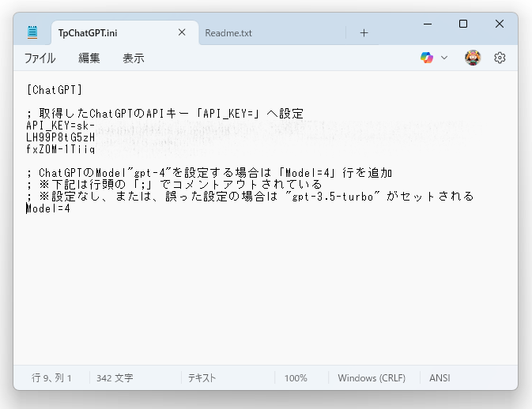532x409 pixels.
Task: Click the 行 9、列 1 status indicator
Action: pyautogui.click(x=51, y=378)
